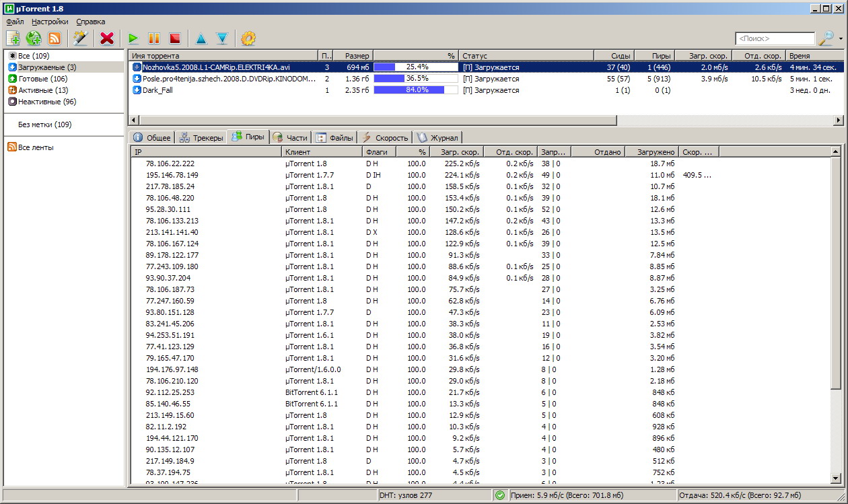Sort peers by Загружено column header
Viewport: 848px width, 504px height.
point(651,152)
